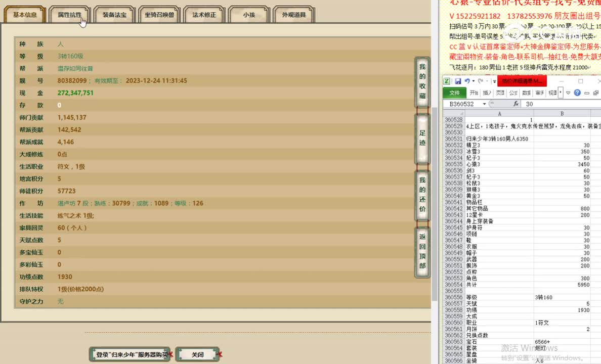Click the Insert Function fx icon
This screenshot has width=601, height=364.
(x=516, y=103)
